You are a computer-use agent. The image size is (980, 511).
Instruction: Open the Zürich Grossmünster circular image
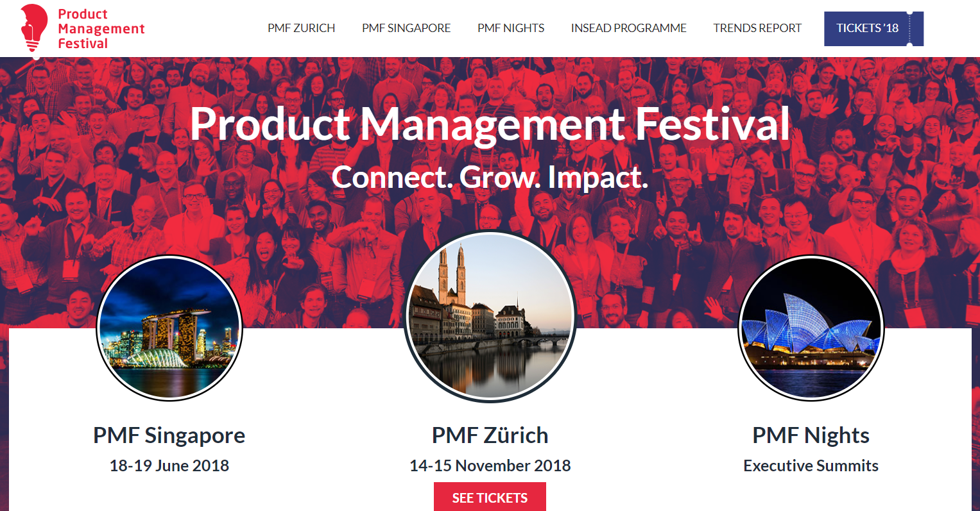[490, 317]
